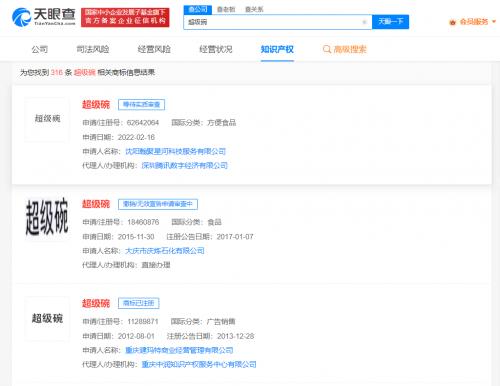Viewport: 500px width, 386px height.
Task: Open the 超级碗 title in the 11289871 card
Action: (96, 303)
